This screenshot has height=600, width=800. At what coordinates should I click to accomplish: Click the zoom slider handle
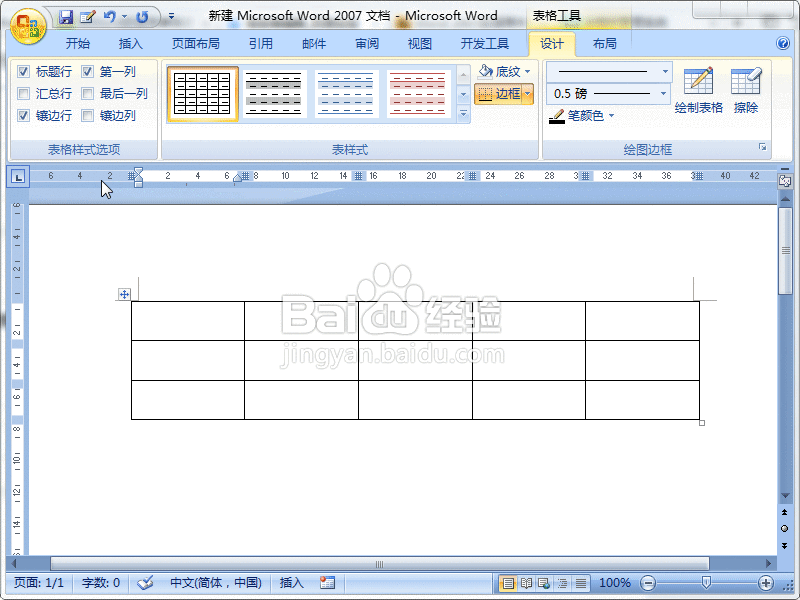[x=706, y=582]
